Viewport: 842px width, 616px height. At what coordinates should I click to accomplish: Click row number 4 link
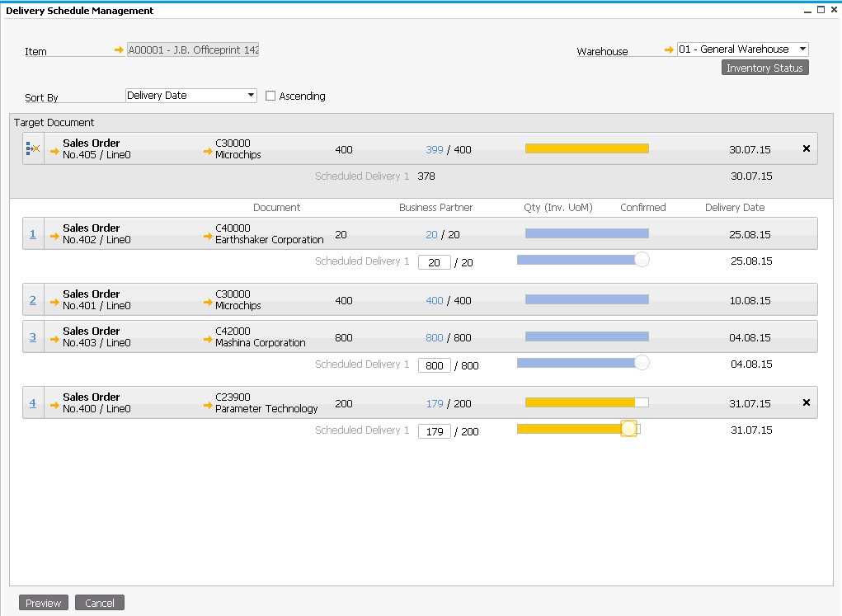pos(33,402)
